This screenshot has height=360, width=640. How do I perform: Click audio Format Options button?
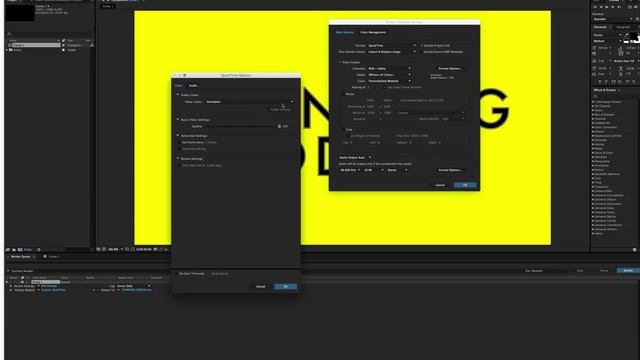pyautogui.click(x=450, y=170)
